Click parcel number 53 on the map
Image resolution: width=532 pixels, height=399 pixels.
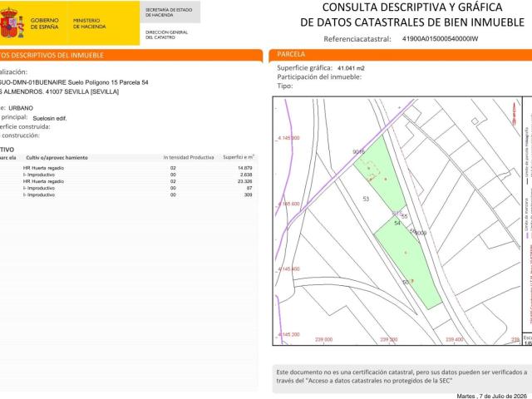pos(366,199)
